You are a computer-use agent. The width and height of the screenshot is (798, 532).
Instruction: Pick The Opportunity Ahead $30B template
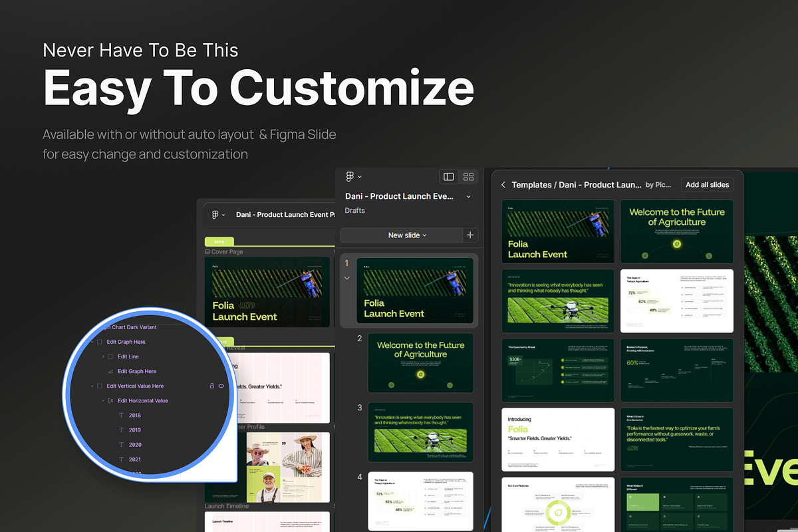pyautogui.click(x=559, y=370)
